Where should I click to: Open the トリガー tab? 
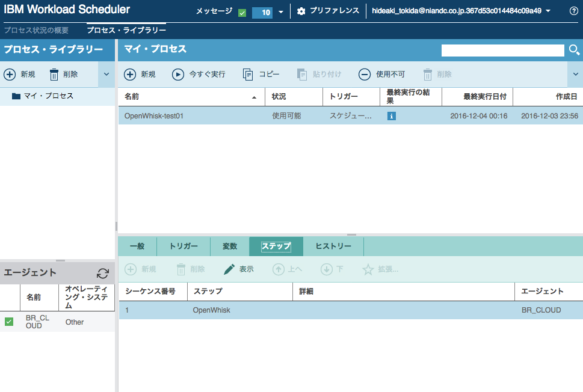(184, 247)
